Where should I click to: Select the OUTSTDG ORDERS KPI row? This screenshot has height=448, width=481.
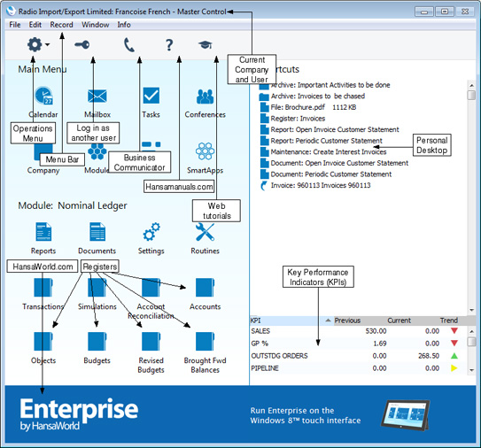coord(358,356)
